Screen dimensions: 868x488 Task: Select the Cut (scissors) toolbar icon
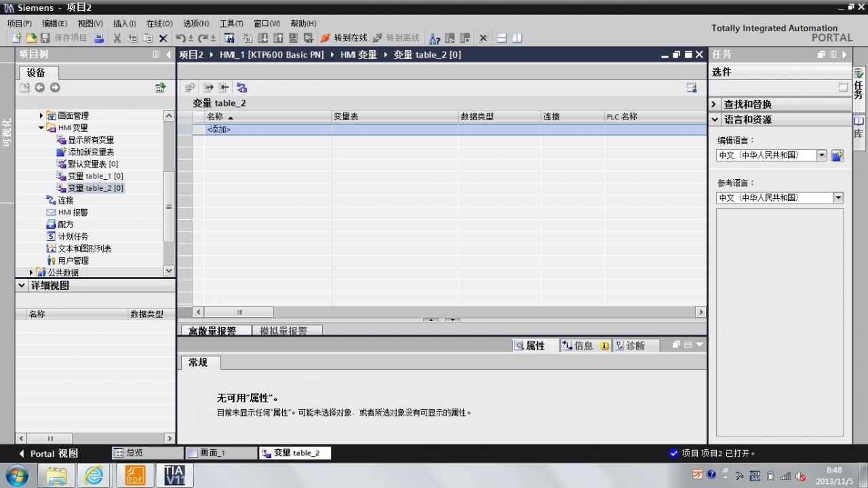117,38
